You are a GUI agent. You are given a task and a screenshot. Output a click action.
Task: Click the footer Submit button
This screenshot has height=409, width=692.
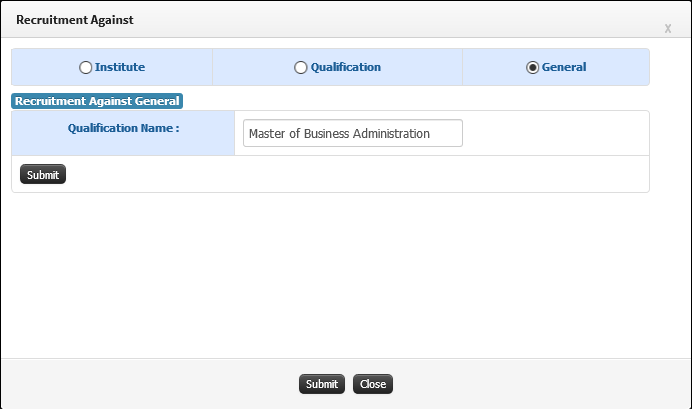tap(322, 384)
